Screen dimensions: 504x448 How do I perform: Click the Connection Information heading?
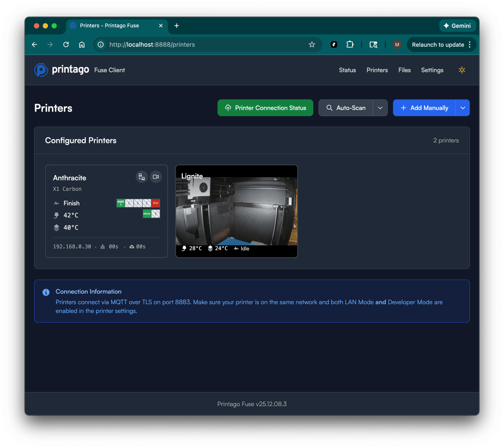(x=88, y=291)
